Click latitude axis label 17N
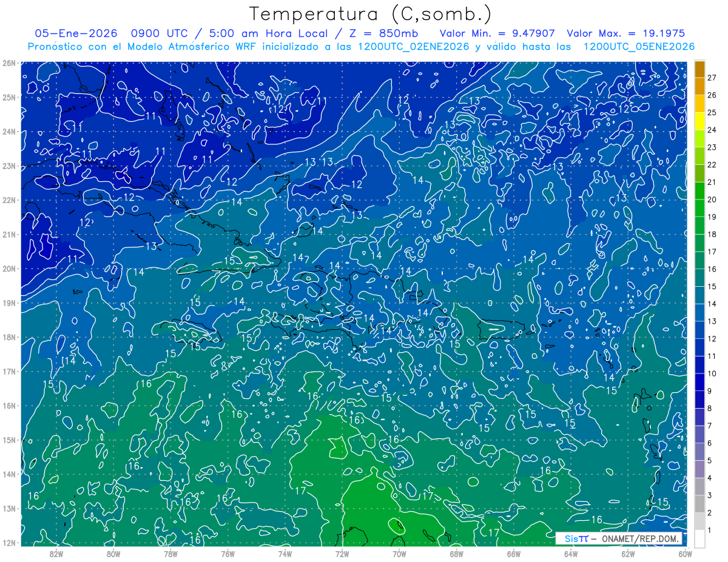This screenshot has width=728, height=562. tap(8, 371)
